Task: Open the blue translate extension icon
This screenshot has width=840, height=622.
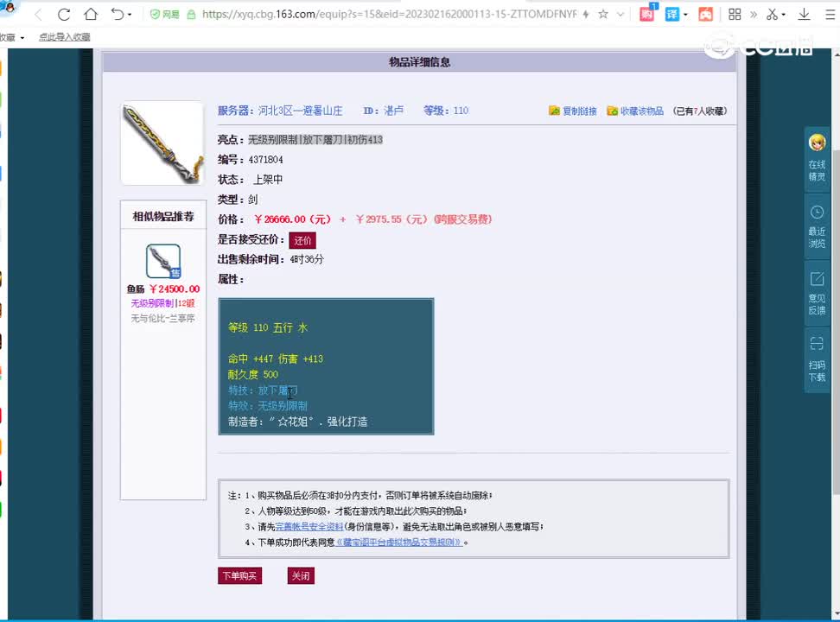Action: click(672, 15)
